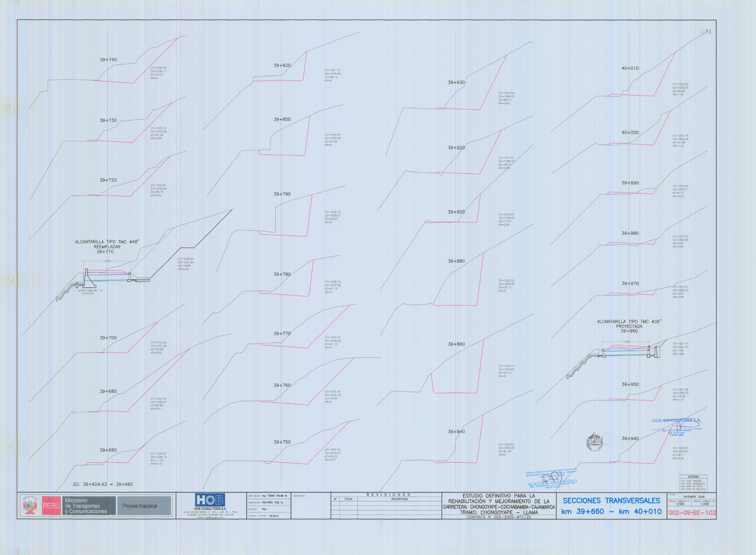
Task: Click the 10.58 dimension at culvert 39+710
Action: click(107, 261)
